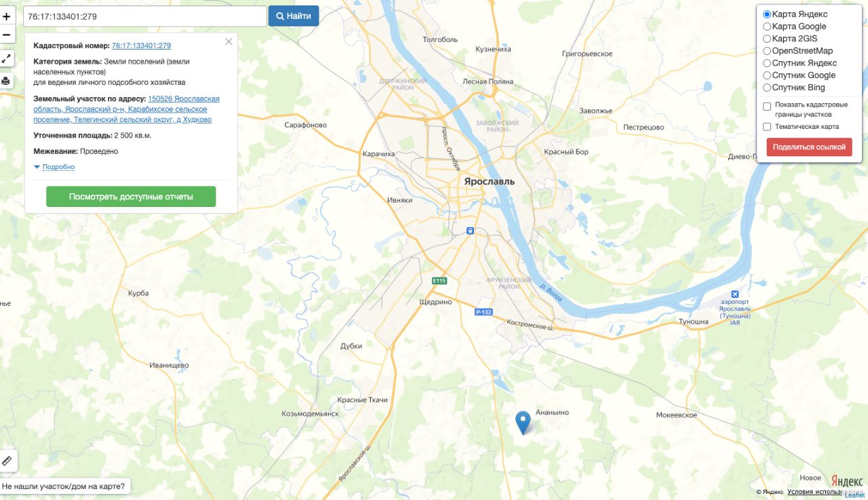This screenshot has height=500, width=868.
Task: Click Посмотреть доступные отчеты button
Action: click(131, 197)
